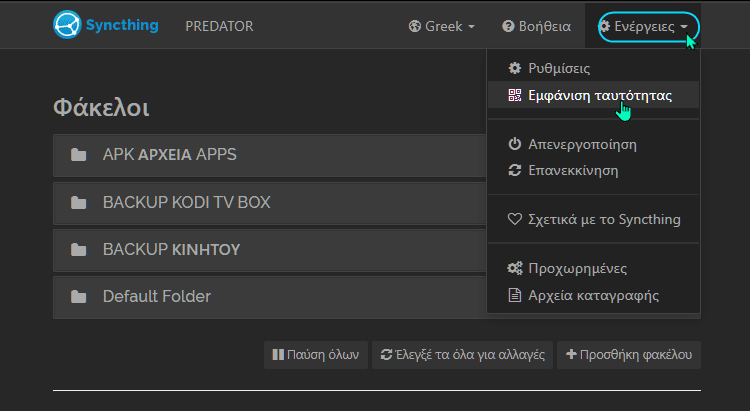Viewport: 750px width, 411px height.
Task: Open the Βοήθεια help link
Action: (537, 26)
